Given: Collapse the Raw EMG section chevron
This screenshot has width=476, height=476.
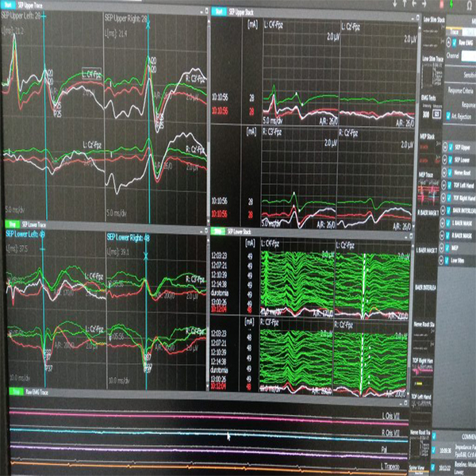Looking at the screenshot, I should (x=448, y=43).
